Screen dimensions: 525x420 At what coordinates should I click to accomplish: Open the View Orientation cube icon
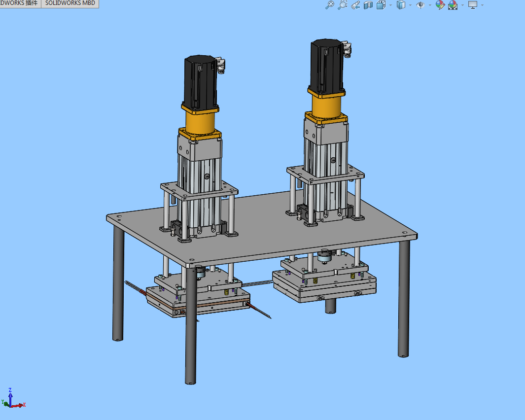381,5
